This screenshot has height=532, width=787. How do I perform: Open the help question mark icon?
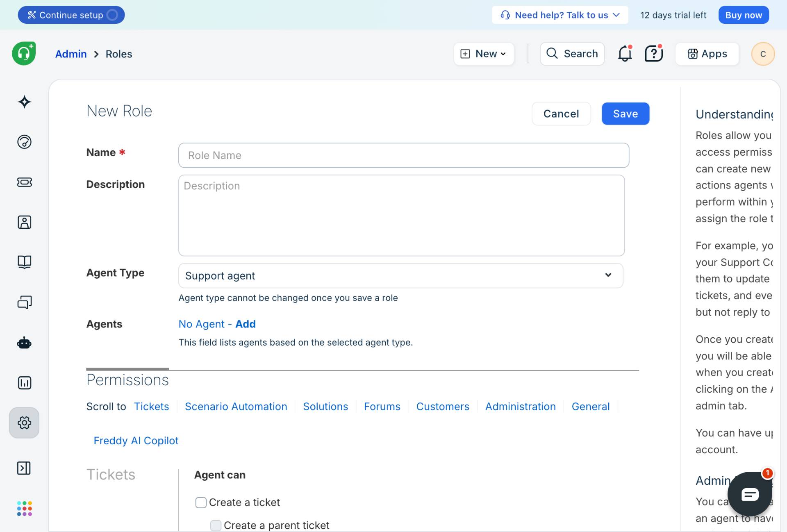tap(654, 54)
